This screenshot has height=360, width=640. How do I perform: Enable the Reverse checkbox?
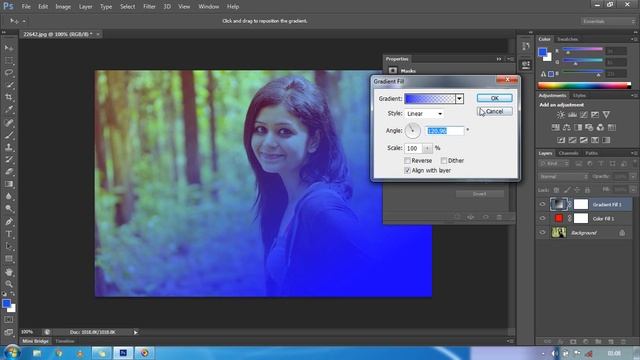tap(407, 160)
